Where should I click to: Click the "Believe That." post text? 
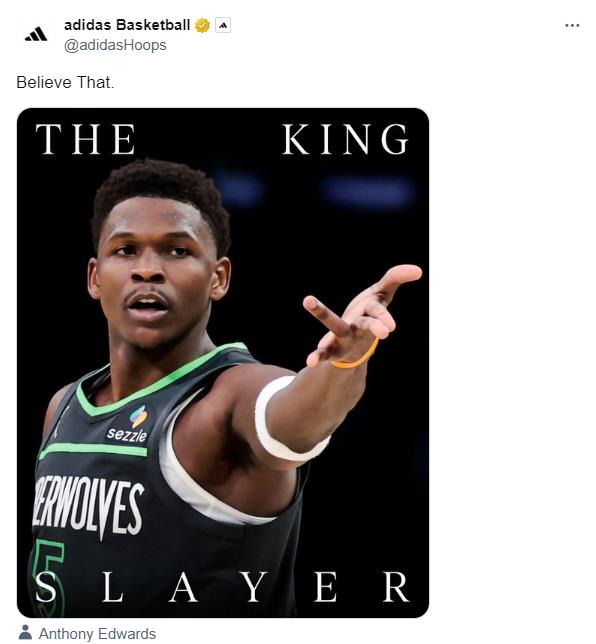tap(65, 83)
